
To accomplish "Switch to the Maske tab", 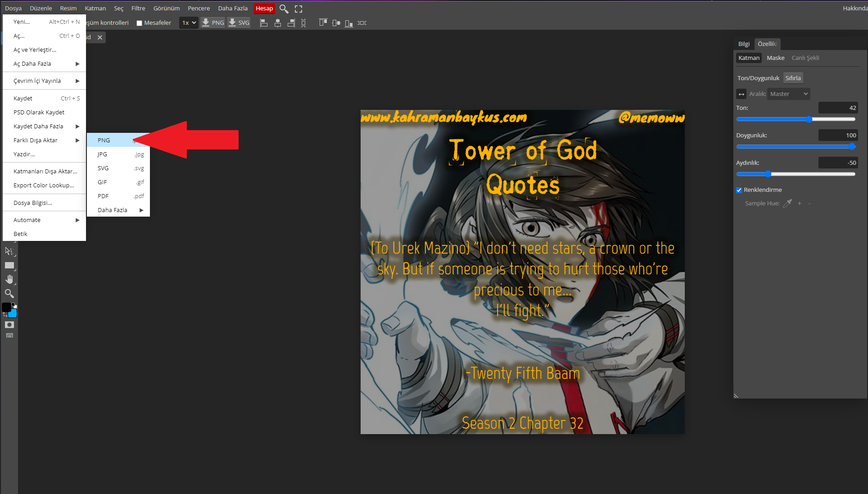I will point(776,58).
